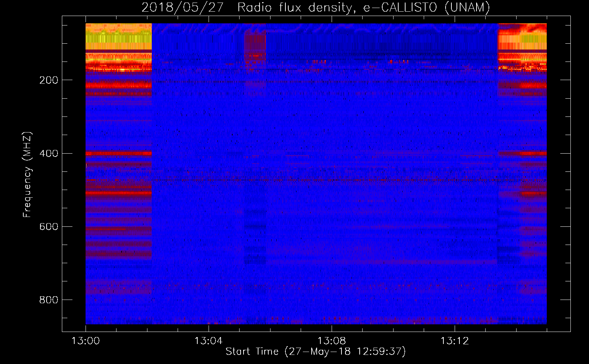Click the 'Start Time (27-May-18 12:59:37)' label
The height and width of the screenshot is (364, 589).
point(316,352)
